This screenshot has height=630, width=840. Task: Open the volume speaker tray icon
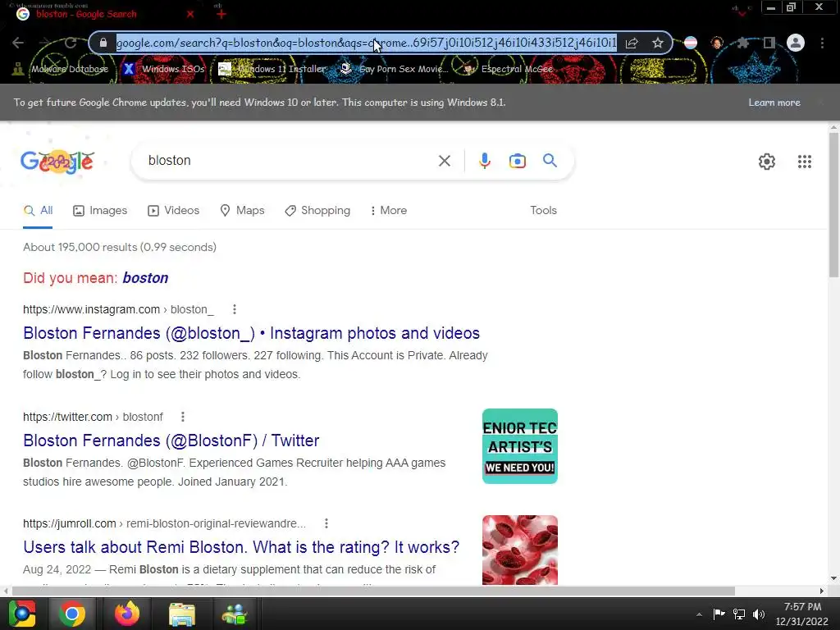tap(759, 614)
